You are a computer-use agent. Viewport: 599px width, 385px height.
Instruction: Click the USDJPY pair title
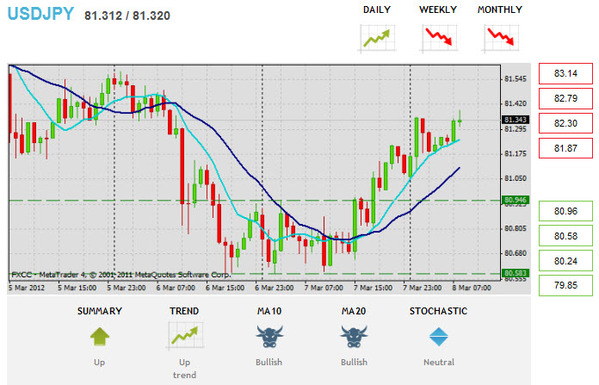pyautogui.click(x=40, y=14)
